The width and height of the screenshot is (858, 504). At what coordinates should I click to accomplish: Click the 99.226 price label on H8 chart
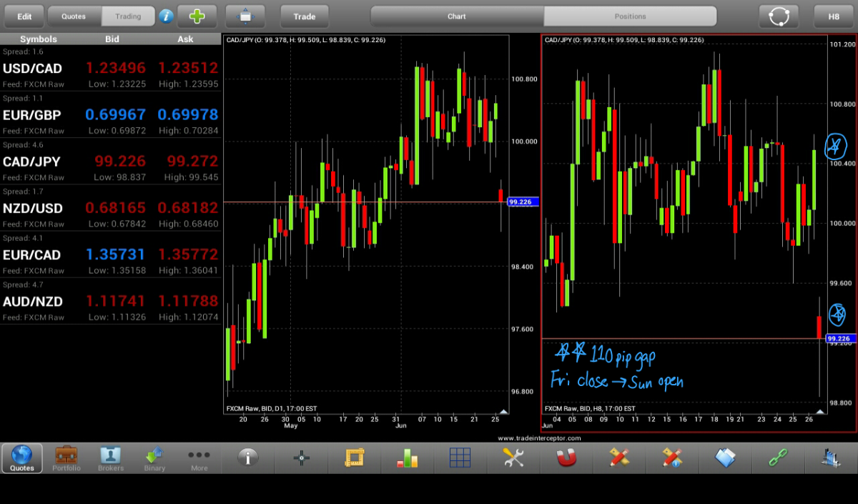tap(841, 338)
